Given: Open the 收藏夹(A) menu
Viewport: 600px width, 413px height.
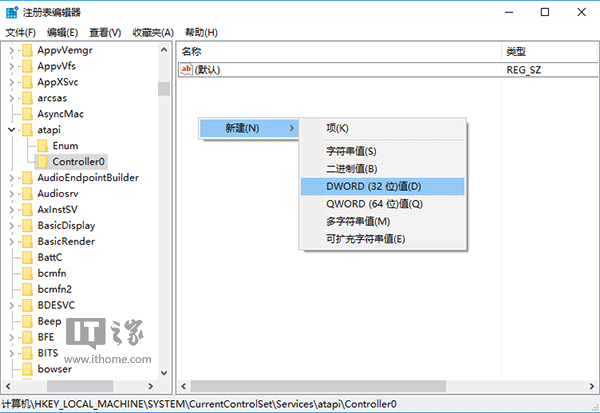Looking at the screenshot, I should pyautogui.click(x=152, y=33).
